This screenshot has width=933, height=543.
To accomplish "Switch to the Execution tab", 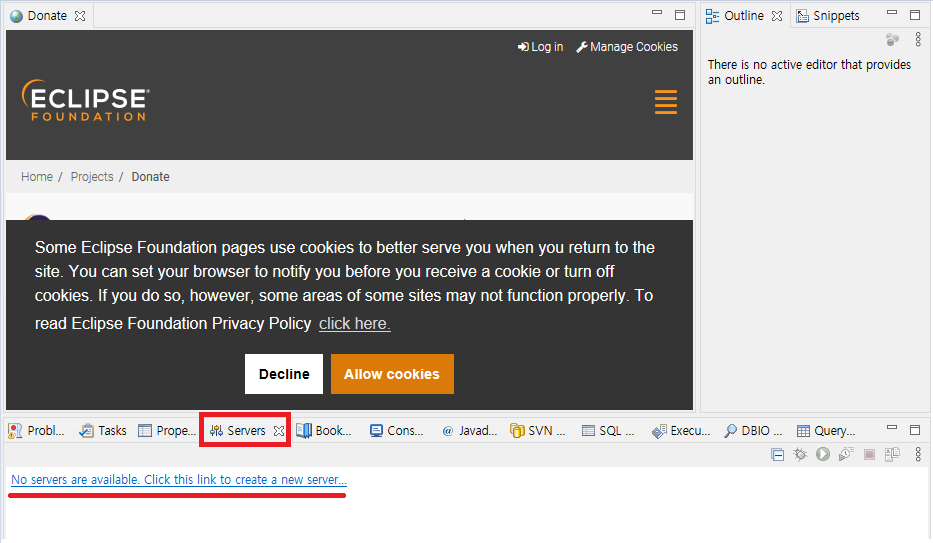I will [x=681, y=431].
